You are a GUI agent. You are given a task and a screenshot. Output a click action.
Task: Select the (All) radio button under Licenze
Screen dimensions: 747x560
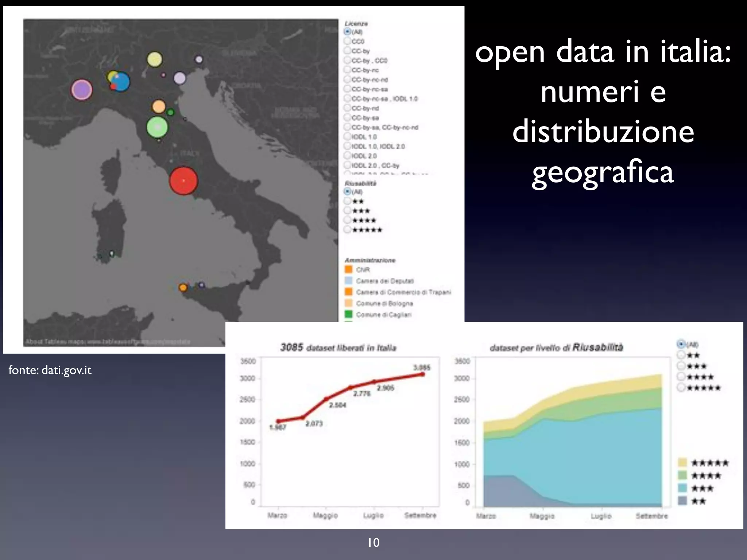[x=348, y=32]
